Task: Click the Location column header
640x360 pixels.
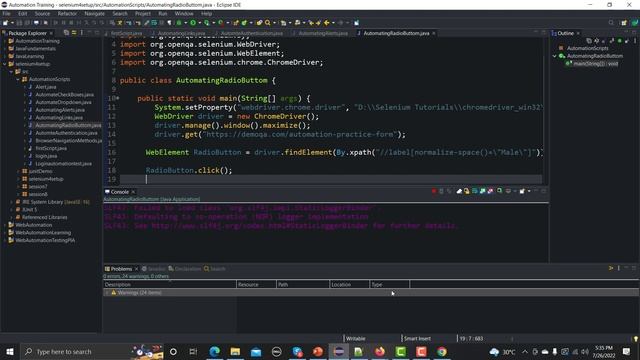Action: pos(349,284)
